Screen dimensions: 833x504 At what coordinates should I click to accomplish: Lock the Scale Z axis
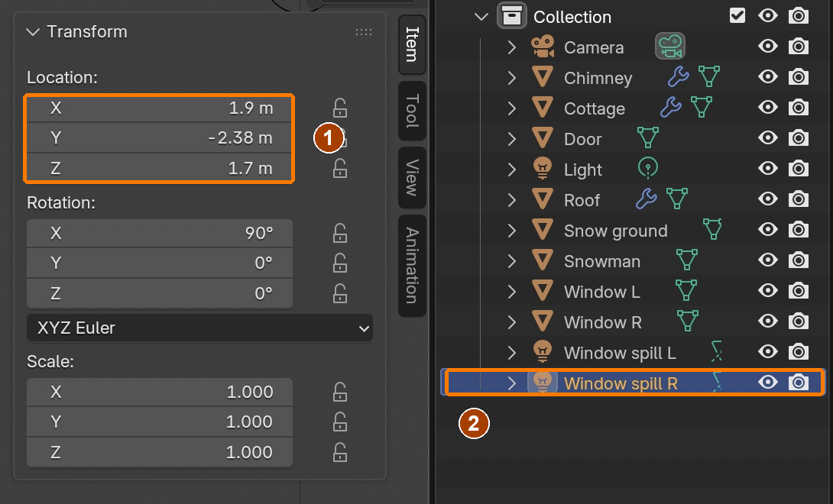coord(340,453)
